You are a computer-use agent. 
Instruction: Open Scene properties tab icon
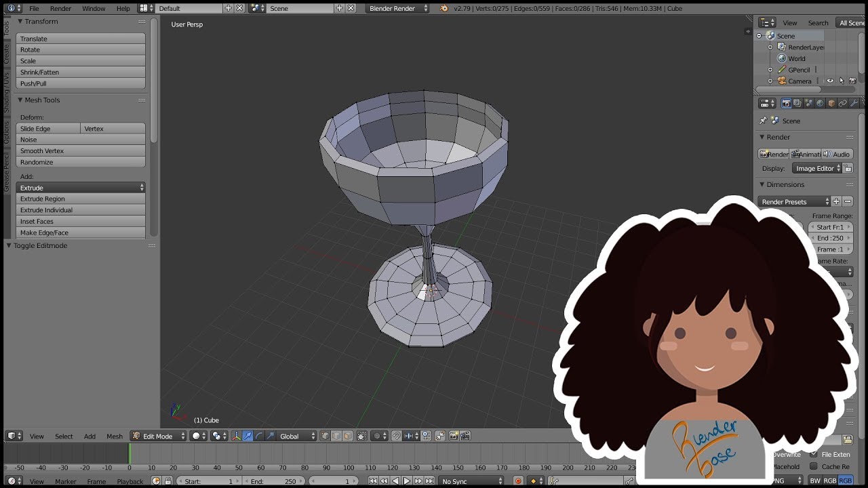pyautogui.click(x=808, y=103)
